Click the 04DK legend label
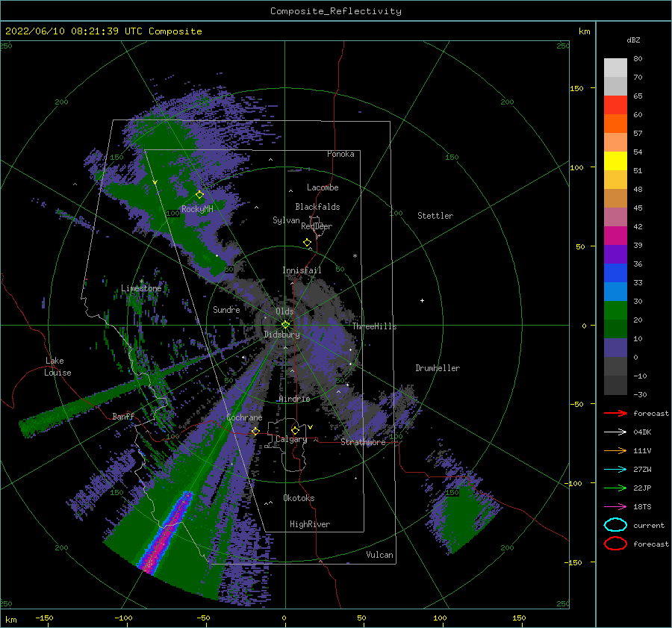Image resolution: width=672 pixels, height=628 pixels. [642, 432]
